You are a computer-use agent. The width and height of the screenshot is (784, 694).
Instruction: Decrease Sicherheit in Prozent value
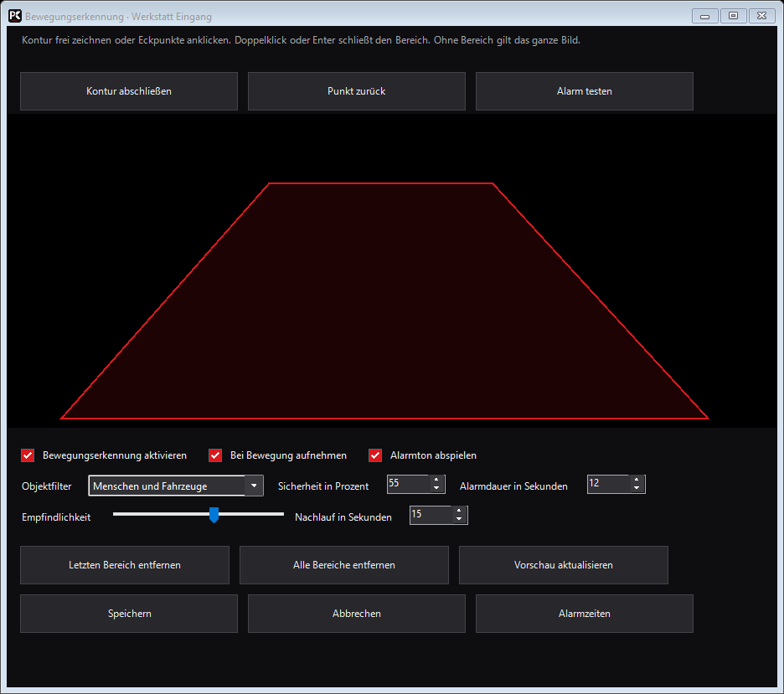[436, 488]
